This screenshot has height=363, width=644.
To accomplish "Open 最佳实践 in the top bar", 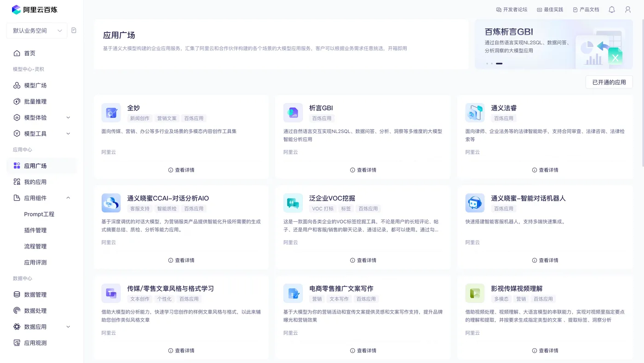I will point(550,10).
